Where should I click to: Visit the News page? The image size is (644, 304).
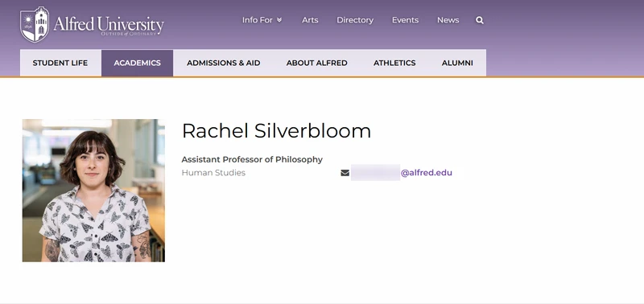coord(448,20)
